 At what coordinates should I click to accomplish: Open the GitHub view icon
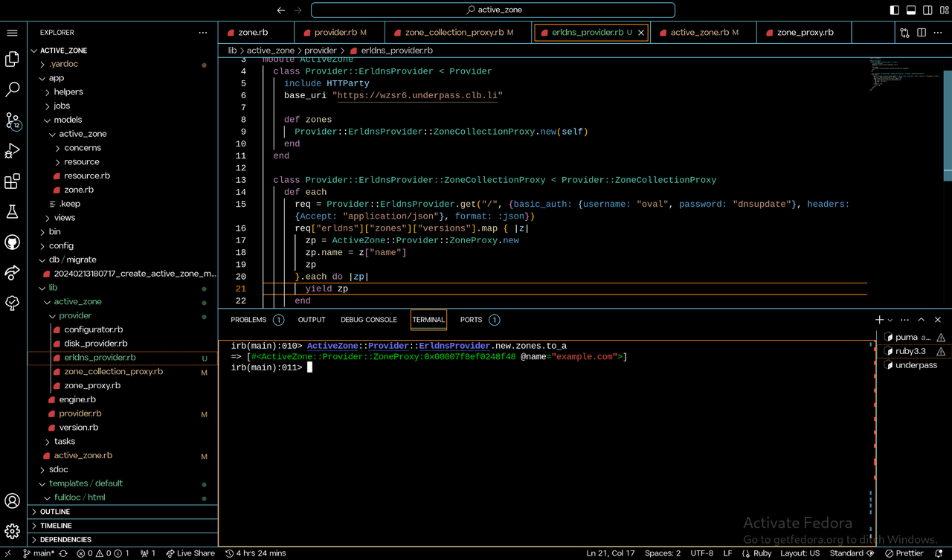tap(13, 242)
